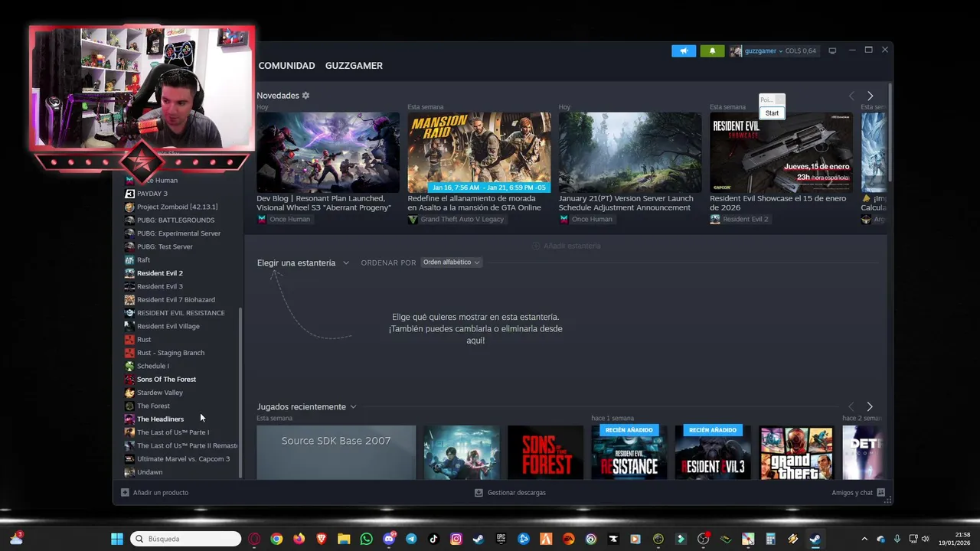Open Firefox from the taskbar
The width and height of the screenshot is (980, 551).
(299, 539)
